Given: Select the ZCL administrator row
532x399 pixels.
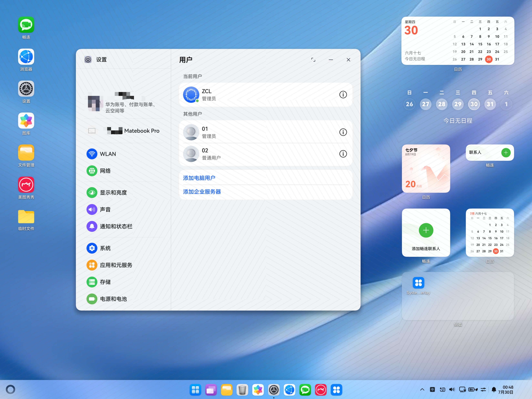Looking at the screenshot, I should (x=266, y=95).
